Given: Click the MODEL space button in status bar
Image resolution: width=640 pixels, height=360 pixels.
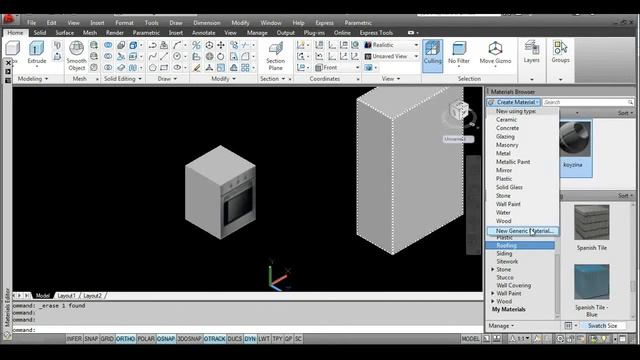Looking at the screenshot, I should (x=470, y=339).
